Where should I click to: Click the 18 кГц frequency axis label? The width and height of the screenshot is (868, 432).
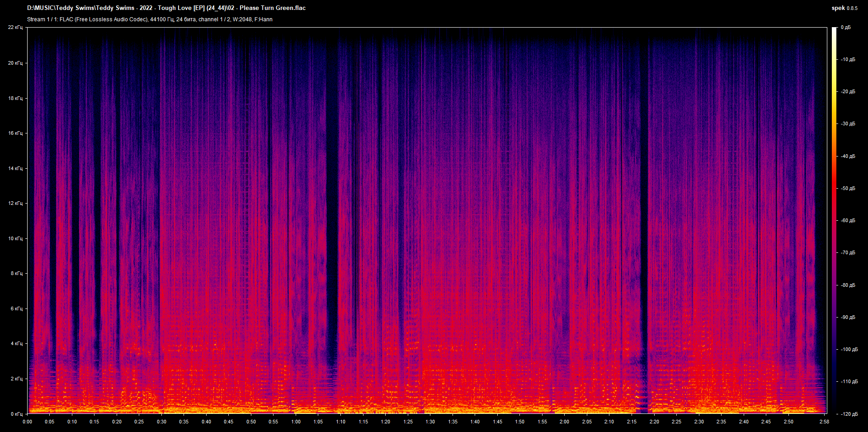15,98
